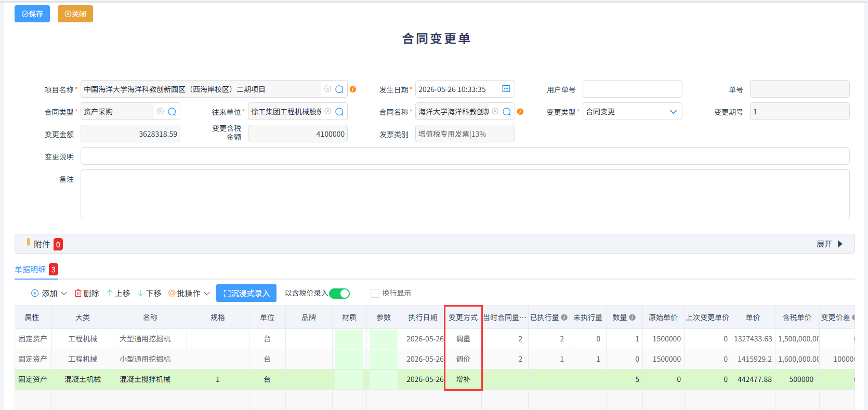Click into the 用户单号 input field
Image resolution: width=868 pixels, height=410 pixels.
(632, 89)
